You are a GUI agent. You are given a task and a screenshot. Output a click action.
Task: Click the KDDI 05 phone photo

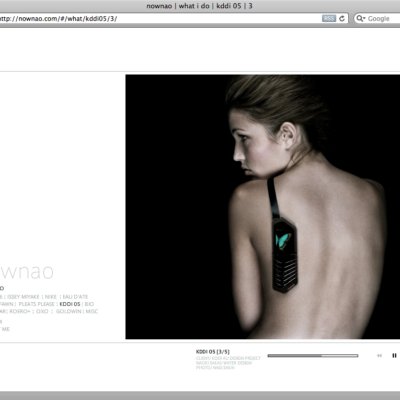(x=263, y=207)
